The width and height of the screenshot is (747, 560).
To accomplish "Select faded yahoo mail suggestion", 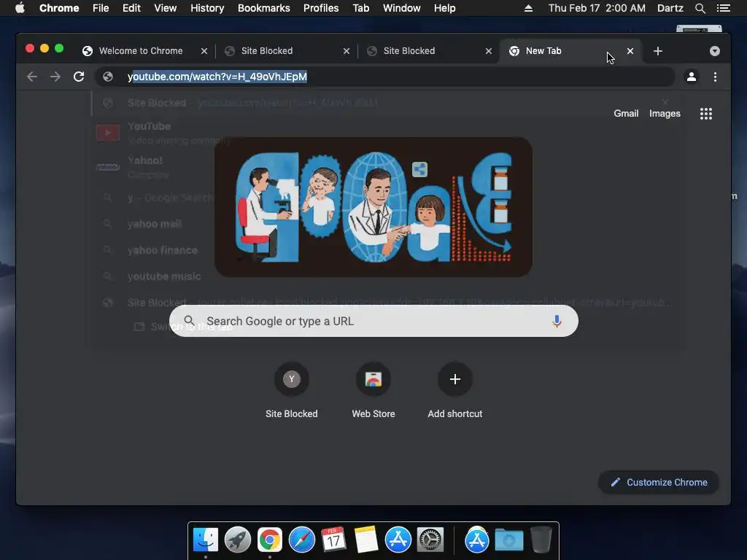I will coord(155,224).
